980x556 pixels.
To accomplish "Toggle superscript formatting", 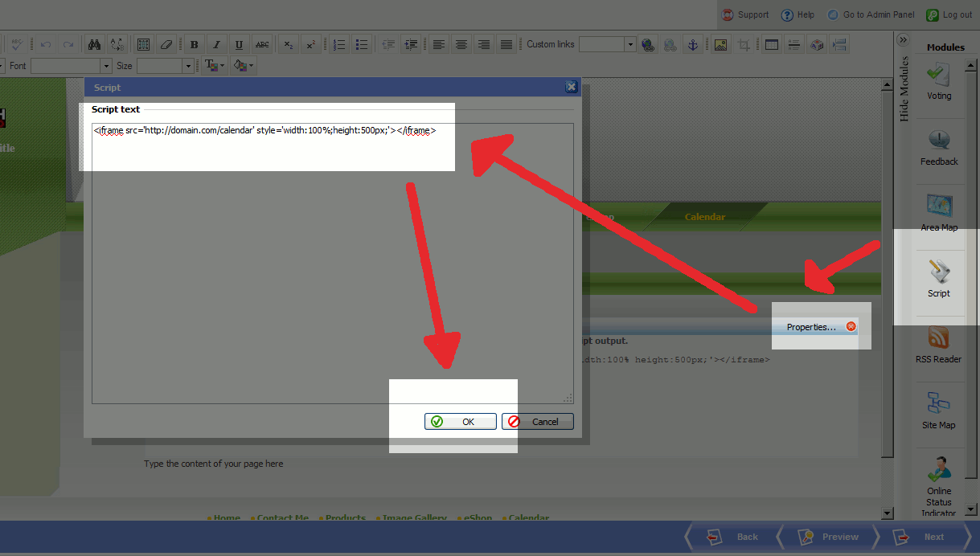I will 311,45.
